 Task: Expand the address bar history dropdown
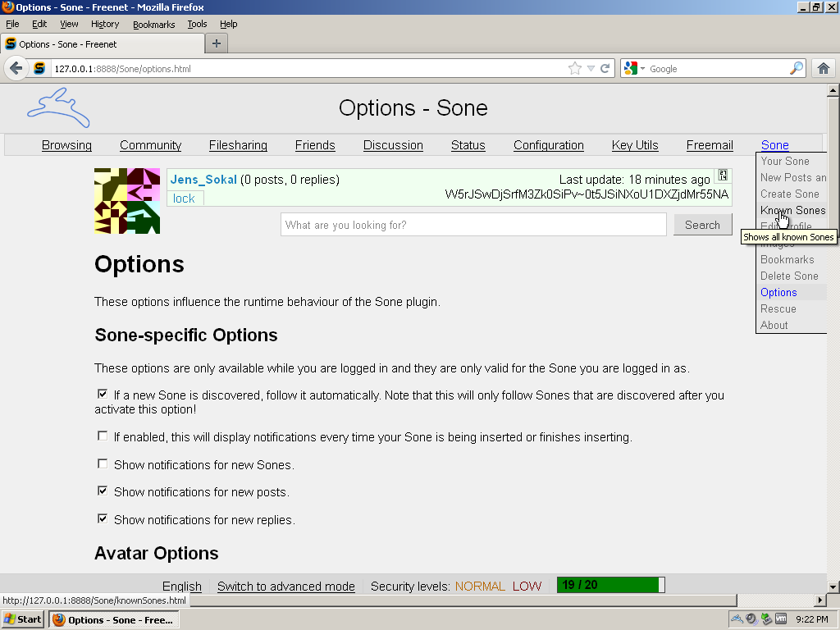pyautogui.click(x=591, y=69)
